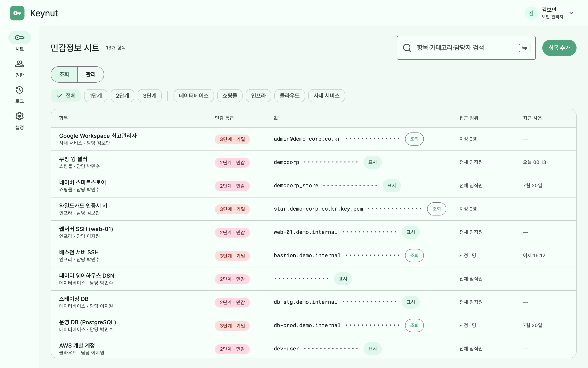588x368 pixels.
Task: Open the Google Workspace 최고관리자 row title
Action: 98,136
